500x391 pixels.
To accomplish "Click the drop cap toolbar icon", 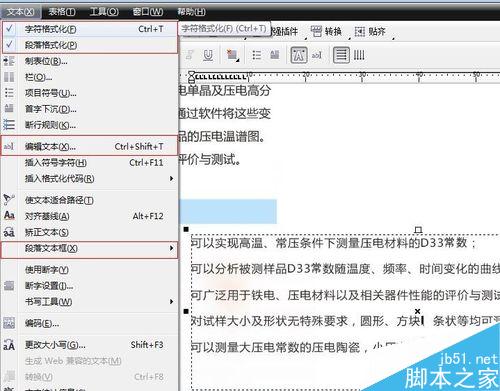I will [275, 54].
